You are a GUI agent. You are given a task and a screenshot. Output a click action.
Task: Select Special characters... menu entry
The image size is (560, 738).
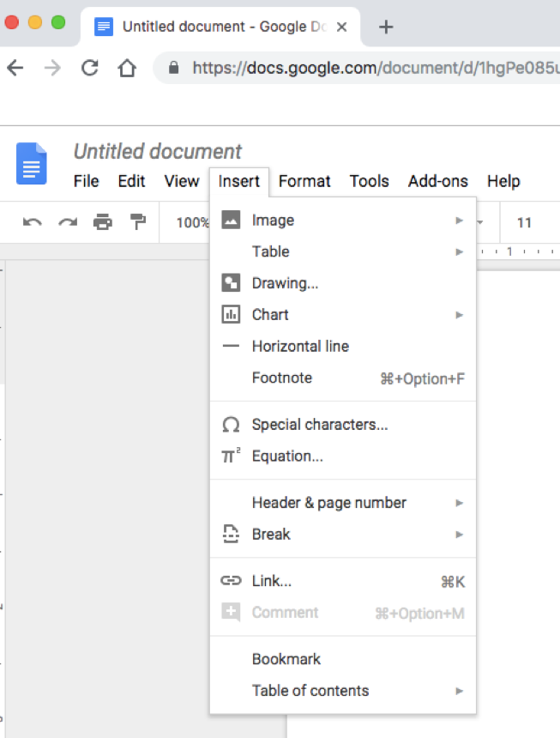343,425
